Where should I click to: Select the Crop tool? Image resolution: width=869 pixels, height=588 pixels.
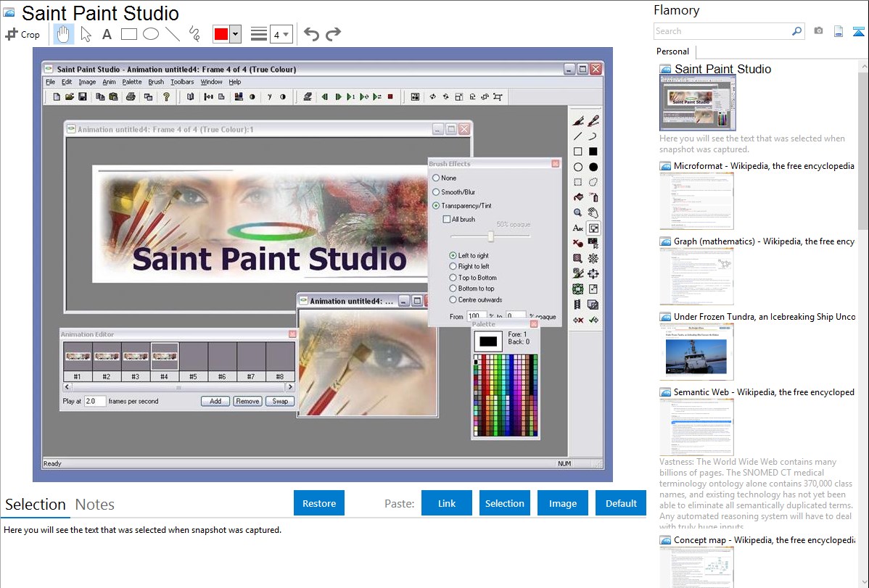tap(22, 34)
